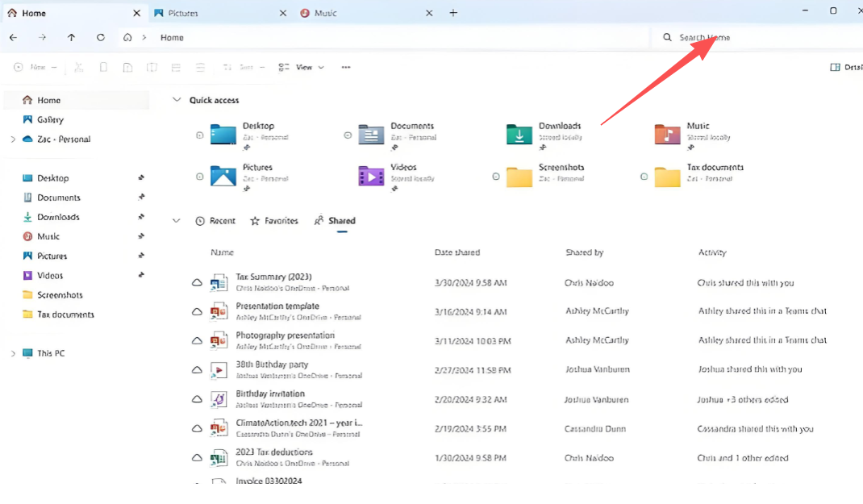The width and height of the screenshot is (863, 504).
Task: Expand the Zac - Personal OneDrive tree
Action: [13, 140]
